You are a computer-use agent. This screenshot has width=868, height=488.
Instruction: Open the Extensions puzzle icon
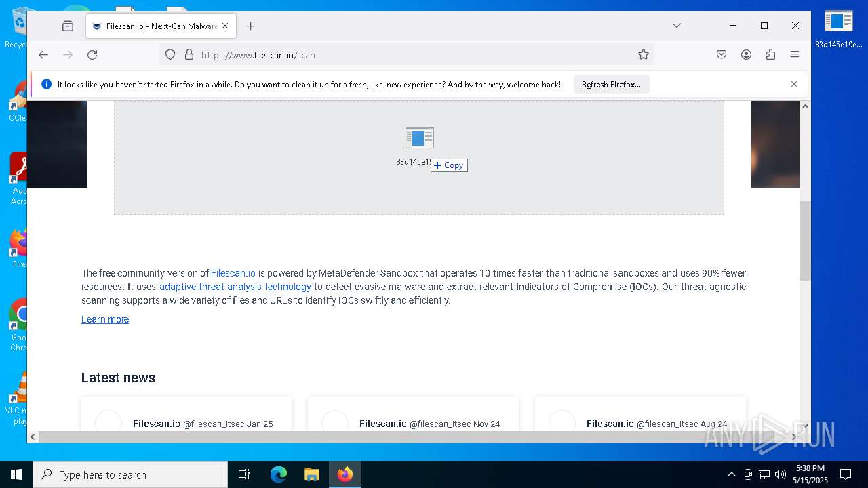(770, 55)
